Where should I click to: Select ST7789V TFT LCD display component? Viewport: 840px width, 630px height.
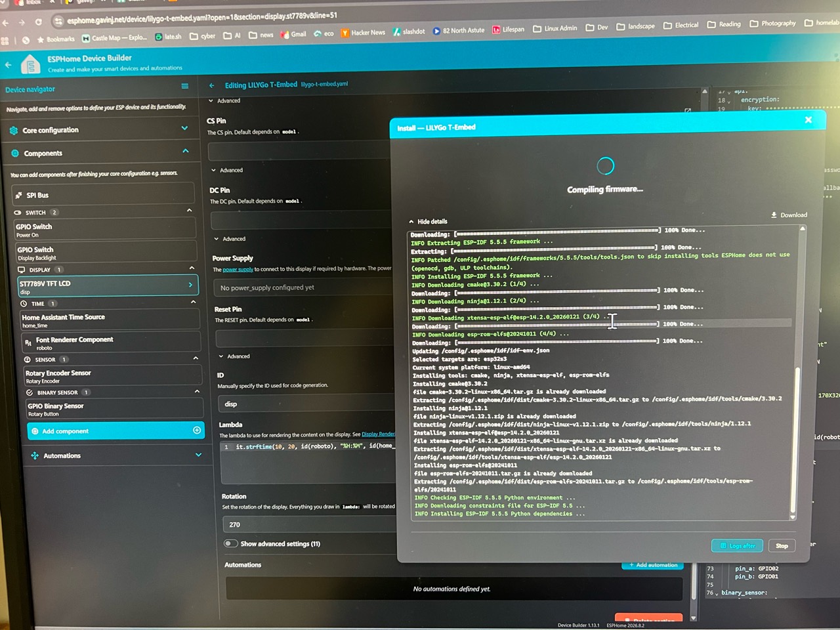pyautogui.click(x=108, y=286)
